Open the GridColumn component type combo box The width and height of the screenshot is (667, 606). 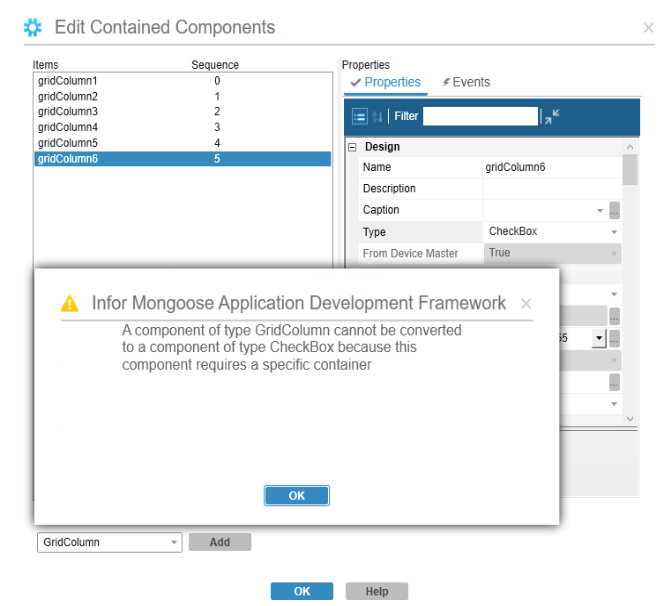tap(110, 542)
